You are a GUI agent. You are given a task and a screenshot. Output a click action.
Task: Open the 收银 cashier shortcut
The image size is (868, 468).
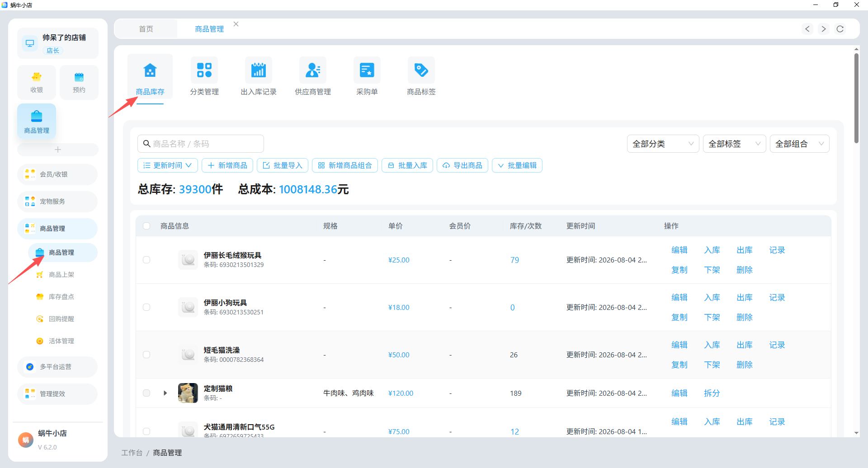tap(37, 82)
